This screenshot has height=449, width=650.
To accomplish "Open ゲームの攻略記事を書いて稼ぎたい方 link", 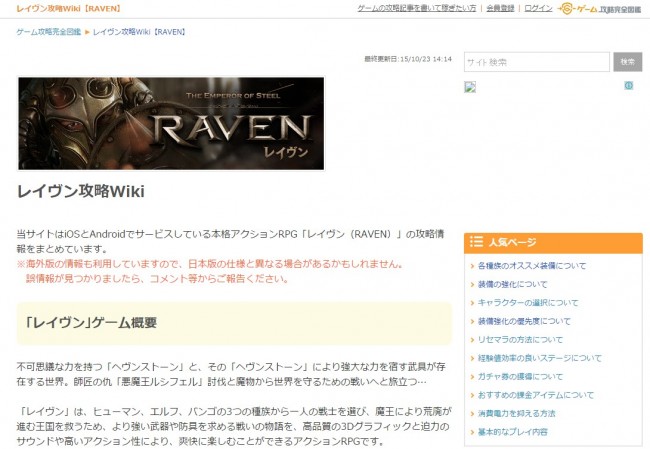I will [x=417, y=8].
